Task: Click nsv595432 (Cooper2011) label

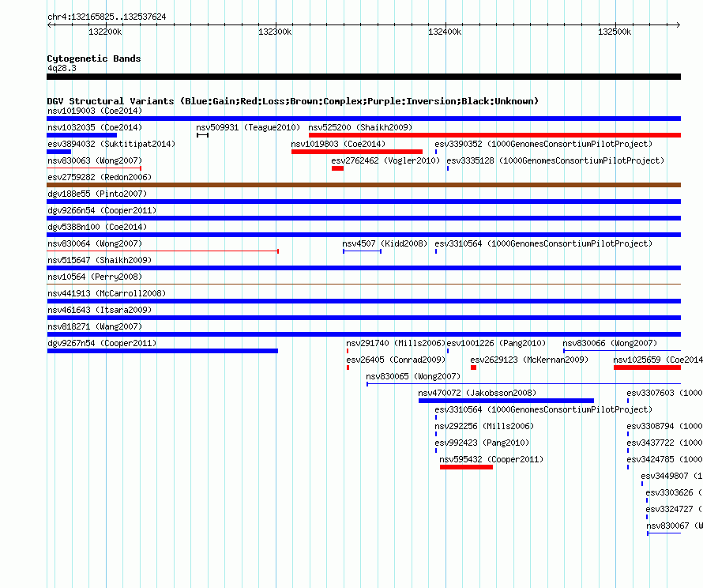Action: (x=491, y=459)
